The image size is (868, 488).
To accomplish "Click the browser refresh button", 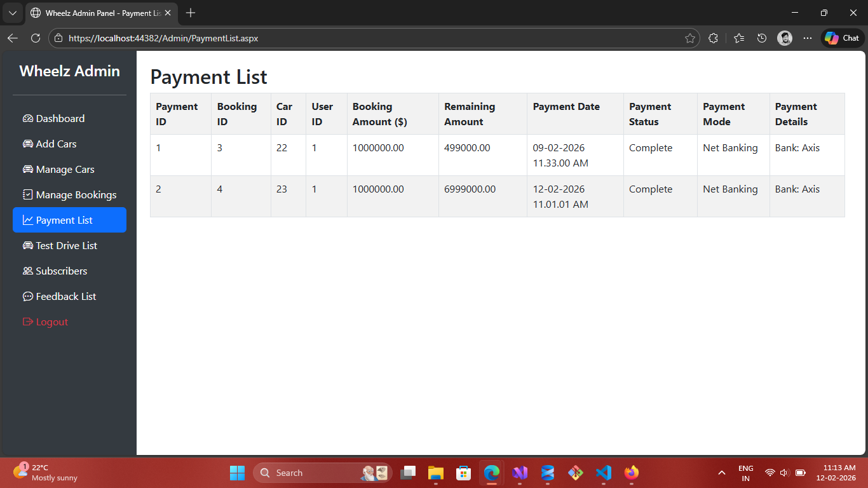I will point(36,38).
